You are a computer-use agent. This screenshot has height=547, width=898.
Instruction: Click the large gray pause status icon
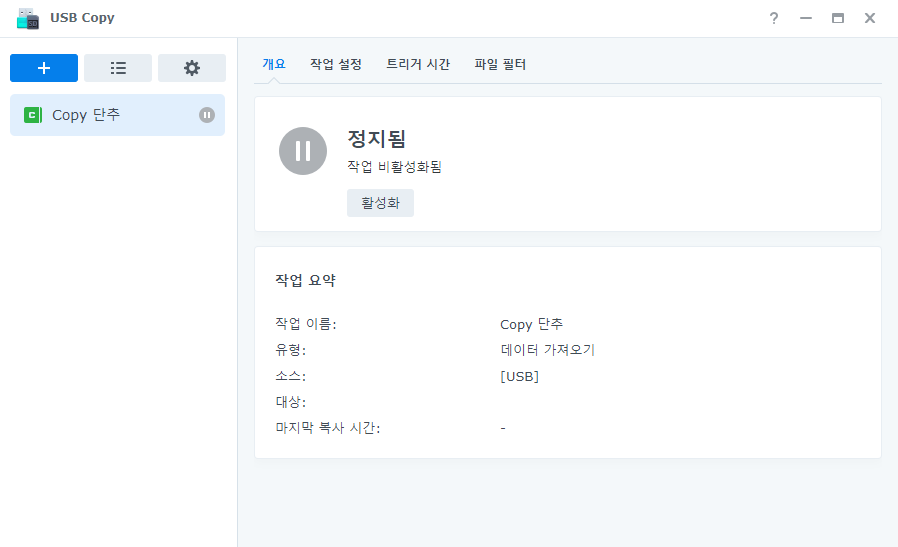pyautogui.click(x=303, y=151)
